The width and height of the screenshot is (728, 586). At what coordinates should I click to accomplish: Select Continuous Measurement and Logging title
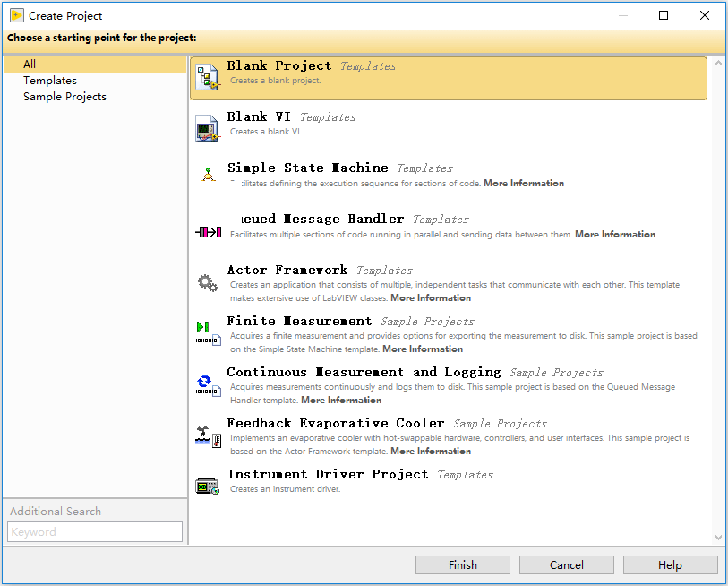pyautogui.click(x=364, y=372)
